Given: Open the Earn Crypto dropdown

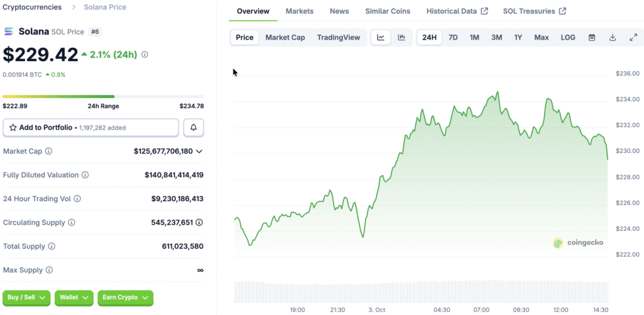Looking at the screenshot, I should [x=125, y=297].
